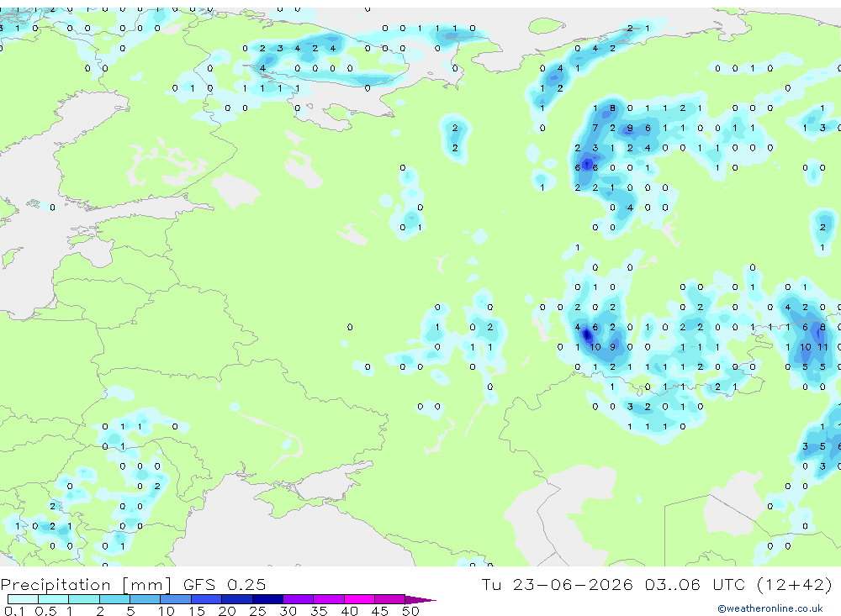Image resolution: width=841 pixels, height=616 pixels.
Task: Open the weatheronline.co.uk copyright link
Action: pyautogui.click(x=770, y=608)
